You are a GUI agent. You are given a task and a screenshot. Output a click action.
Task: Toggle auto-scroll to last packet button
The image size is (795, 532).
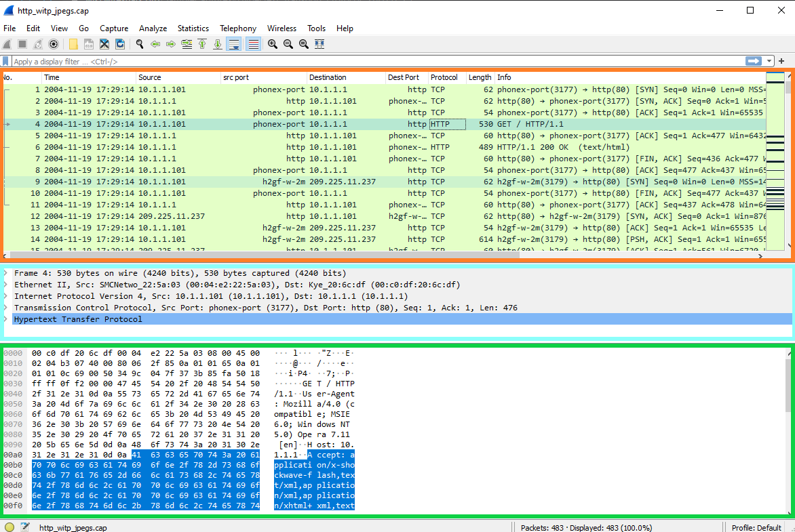pyautogui.click(x=234, y=44)
